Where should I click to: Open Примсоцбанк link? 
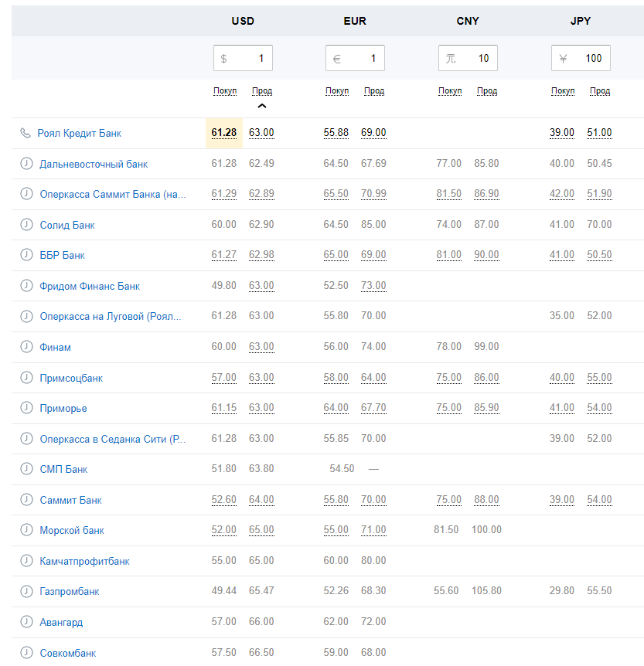(x=71, y=378)
